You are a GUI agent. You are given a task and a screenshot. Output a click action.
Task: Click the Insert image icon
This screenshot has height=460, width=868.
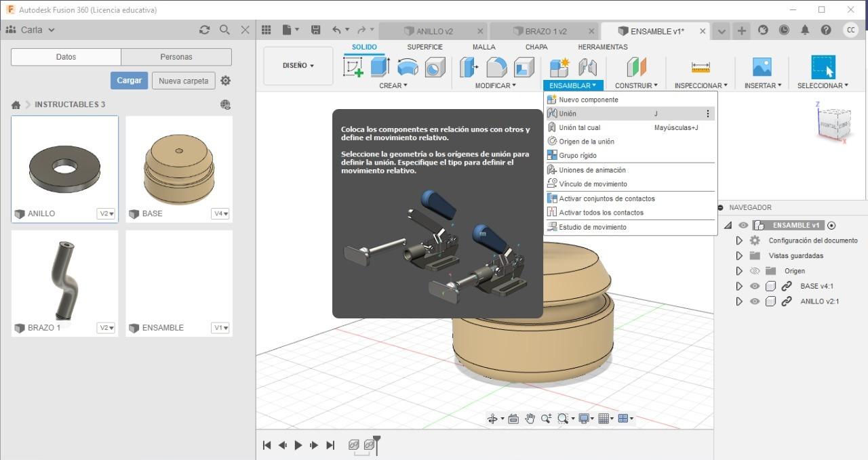coord(762,67)
